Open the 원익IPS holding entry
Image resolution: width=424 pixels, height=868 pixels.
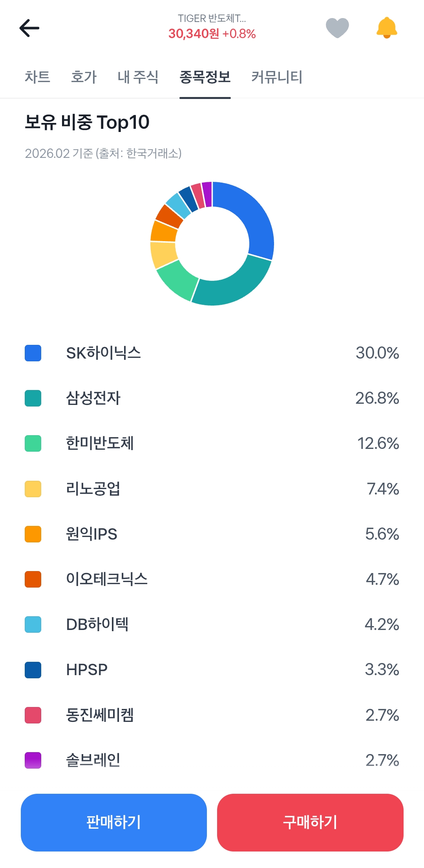click(x=91, y=534)
